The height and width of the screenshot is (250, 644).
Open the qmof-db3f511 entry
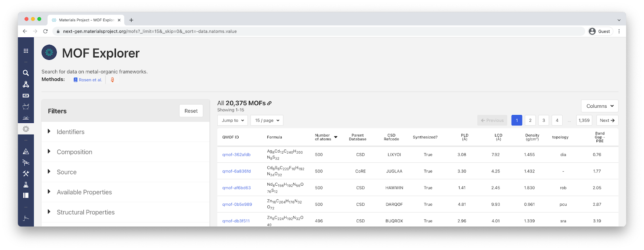pos(236,221)
